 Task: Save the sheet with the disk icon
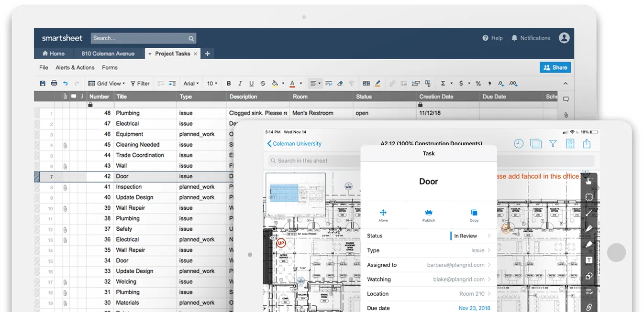tap(43, 83)
